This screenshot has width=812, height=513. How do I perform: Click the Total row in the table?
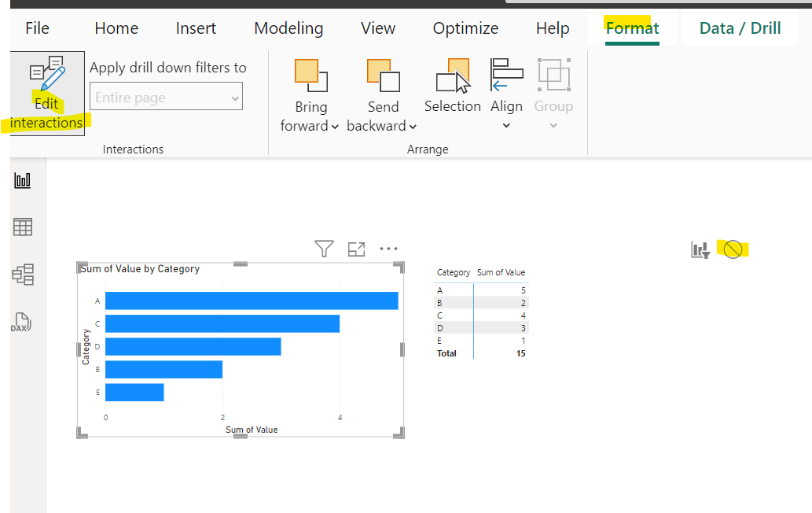481,353
